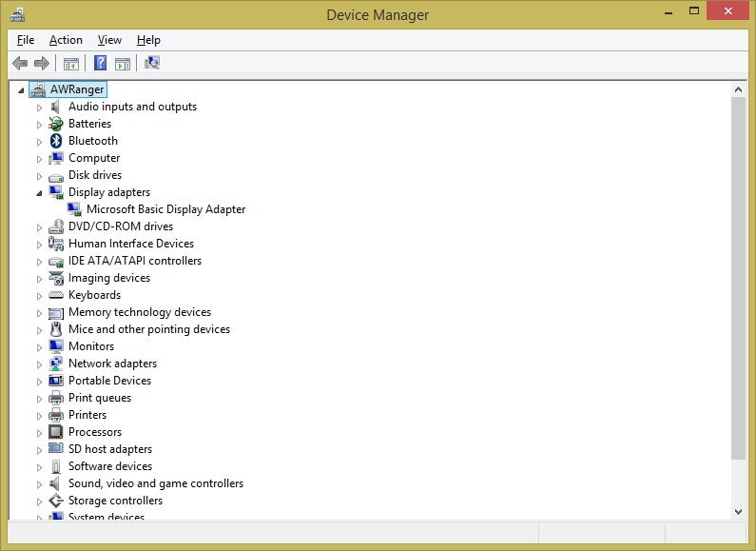
Task: Click the Show/Hide Action Pane toolbar icon
Action: point(123,63)
